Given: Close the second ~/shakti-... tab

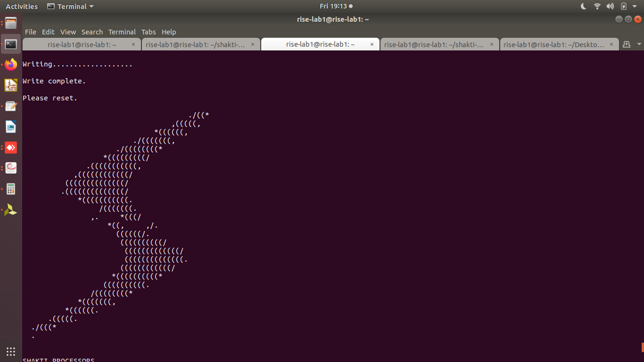Looking at the screenshot, I should point(253,44).
